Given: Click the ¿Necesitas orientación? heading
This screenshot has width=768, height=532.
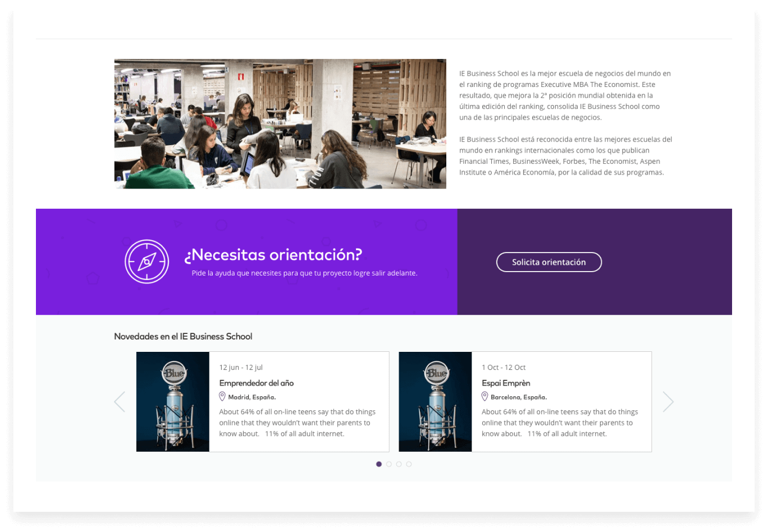Looking at the screenshot, I should (x=273, y=255).
